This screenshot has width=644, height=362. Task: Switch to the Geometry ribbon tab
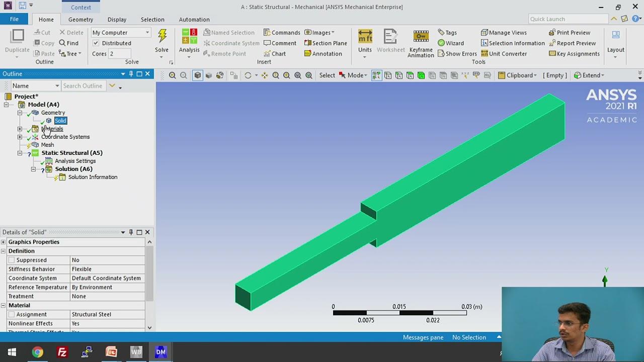(x=80, y=20)
